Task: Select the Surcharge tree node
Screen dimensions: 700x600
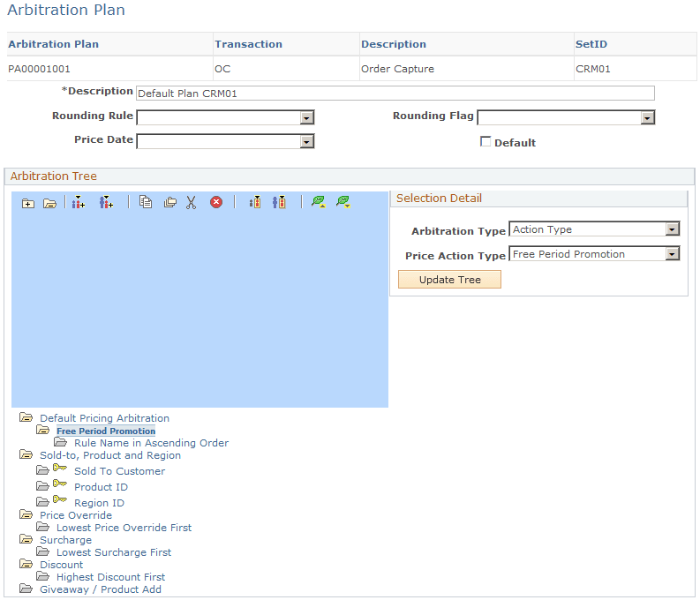Action: 65,540
